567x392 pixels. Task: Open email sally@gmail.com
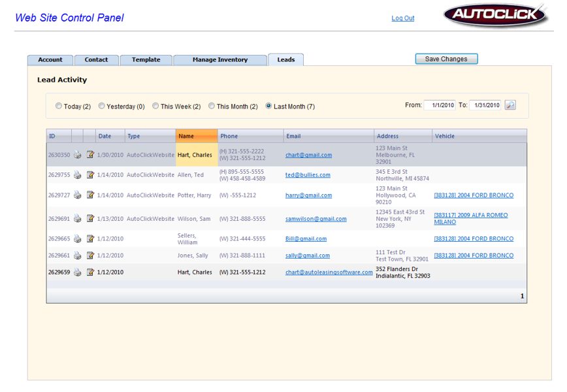[x=308, y=255]
